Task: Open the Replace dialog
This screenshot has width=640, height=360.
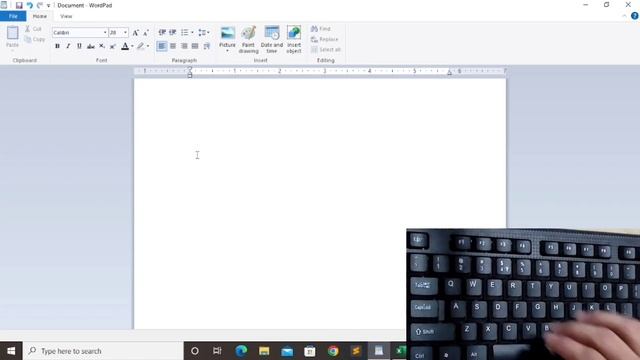Action: coord(324,39)
